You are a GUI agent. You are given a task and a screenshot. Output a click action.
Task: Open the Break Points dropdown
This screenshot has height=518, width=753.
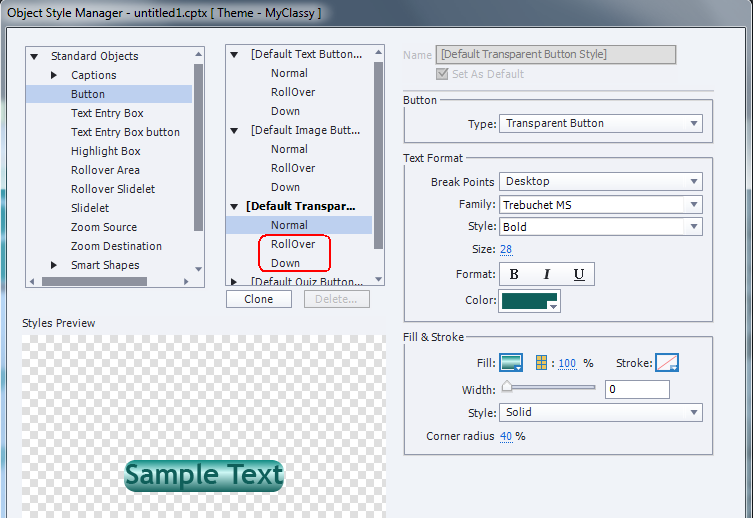click(x=600, y=181)
